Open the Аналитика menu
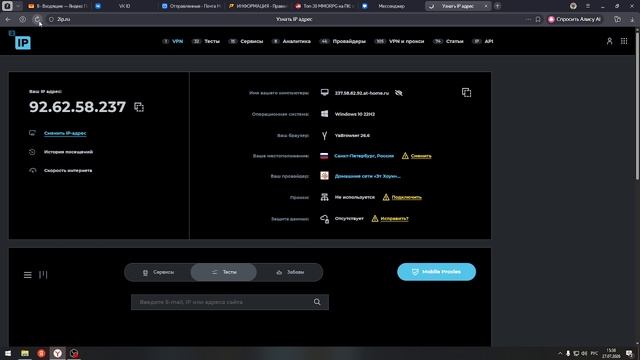 pyautogui.click(x=291, y=41)
